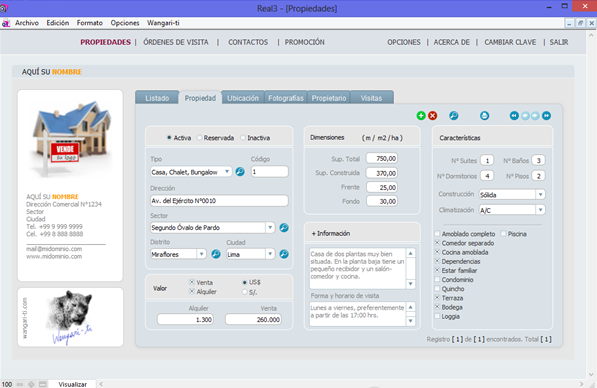Uncheck the Terraza checkbox
Image resolution: width=597 pixels, height=388 pixels.
pyautogui.click(x=437, y=298)
